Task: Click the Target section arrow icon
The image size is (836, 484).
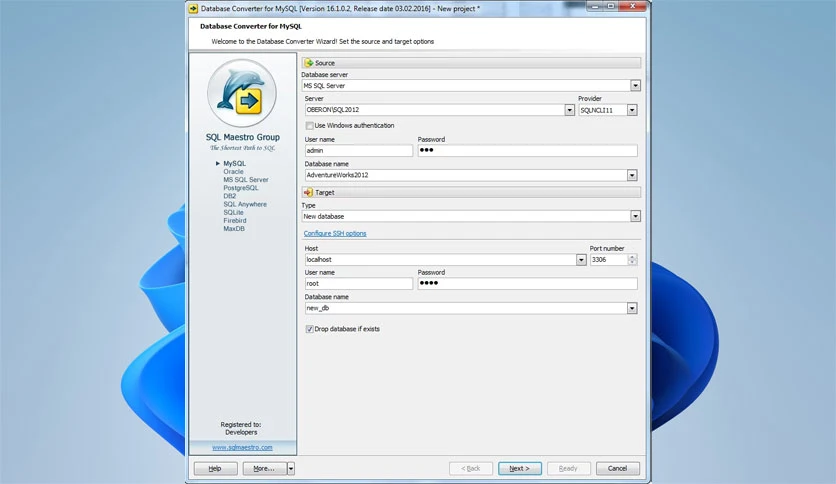Action: pos(308,192)
